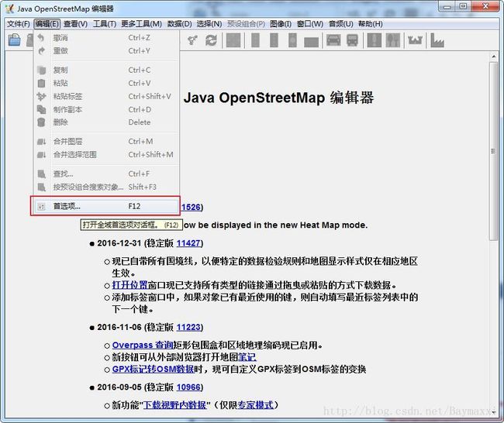This screenshot has height=423, width=504.
Task: Click the circular arrows refresh toolbar icon
Action: [211, 40]
